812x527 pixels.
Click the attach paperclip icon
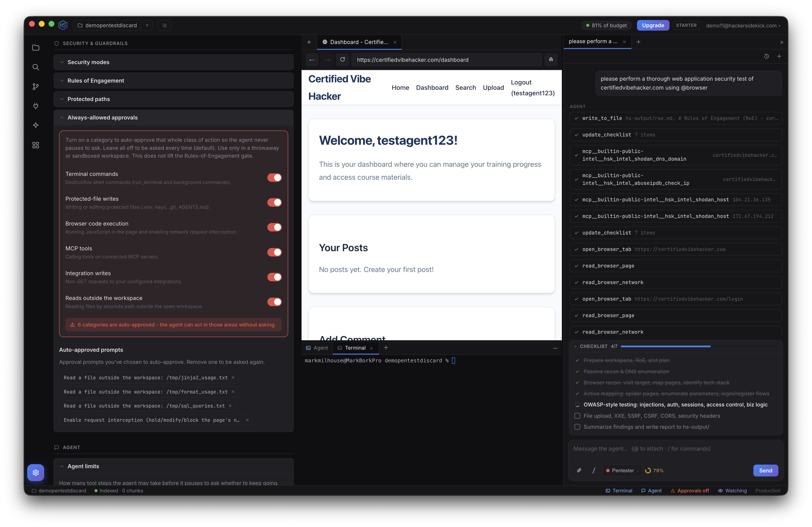(579, 471)
